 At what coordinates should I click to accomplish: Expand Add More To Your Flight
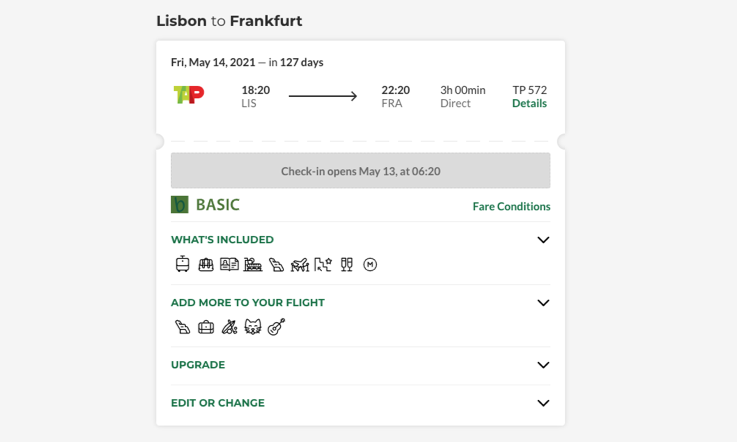[x=543, y=303]
